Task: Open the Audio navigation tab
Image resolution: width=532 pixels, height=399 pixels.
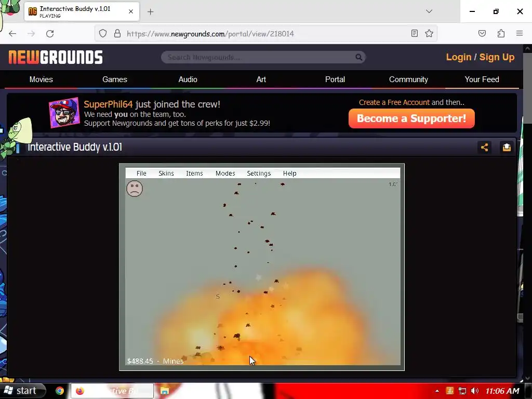Action: (188, 79)
